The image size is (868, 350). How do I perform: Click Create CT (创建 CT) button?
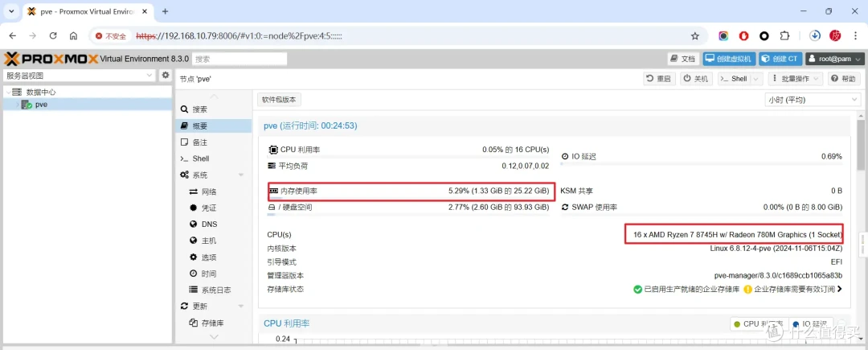780,59
